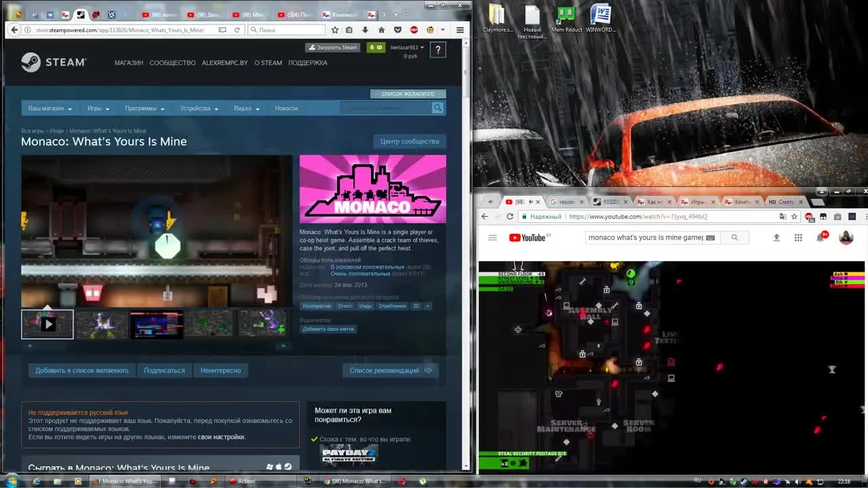Screen dimensions: 868x488
Task: Select the second screenshot thumbnail
Action: point(102,325)
